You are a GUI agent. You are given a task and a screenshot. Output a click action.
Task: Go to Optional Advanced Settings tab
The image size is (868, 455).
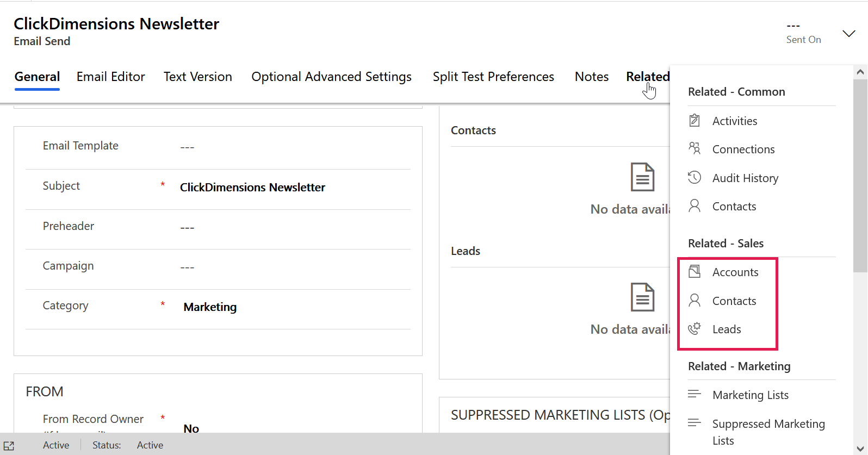(x=331, y=77)
